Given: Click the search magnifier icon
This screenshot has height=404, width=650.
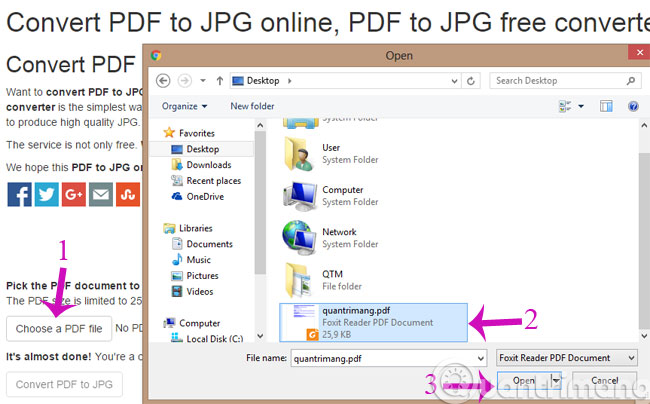Looking at the screenshot, I should [631, 81].
